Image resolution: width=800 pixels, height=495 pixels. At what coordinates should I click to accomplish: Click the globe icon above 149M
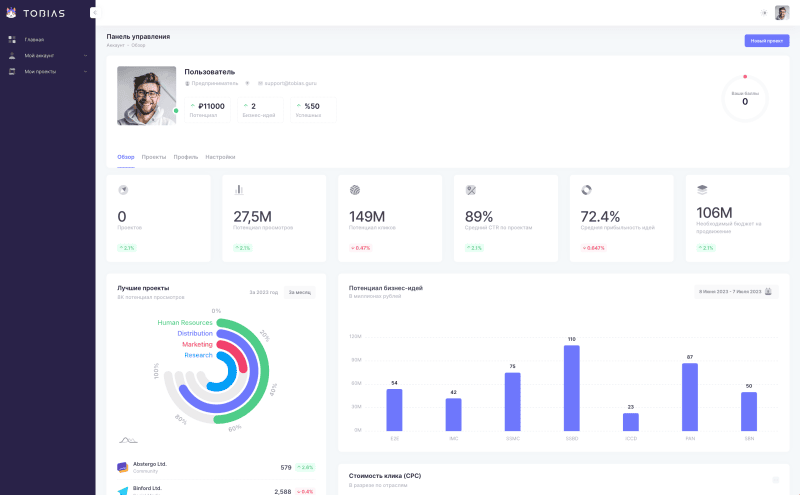(x=355, y=190)
